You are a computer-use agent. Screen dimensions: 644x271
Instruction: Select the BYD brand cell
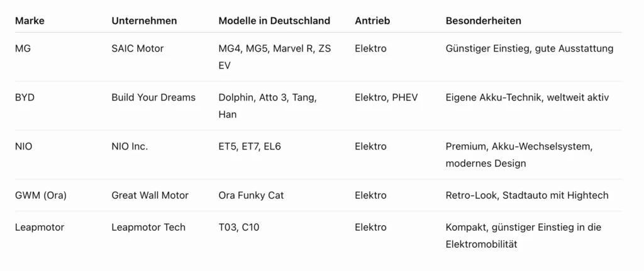tap(25, 97)
